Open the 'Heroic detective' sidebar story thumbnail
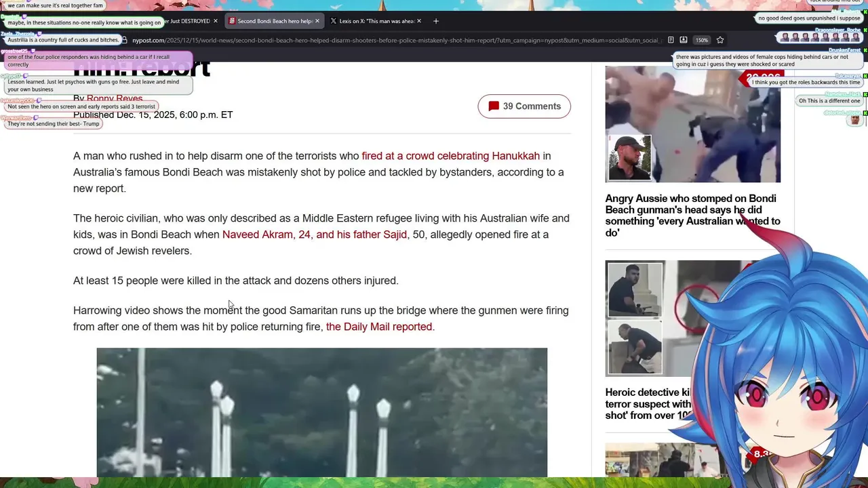The height and width of the screenshot is (488, 868). tap(651, 319)
